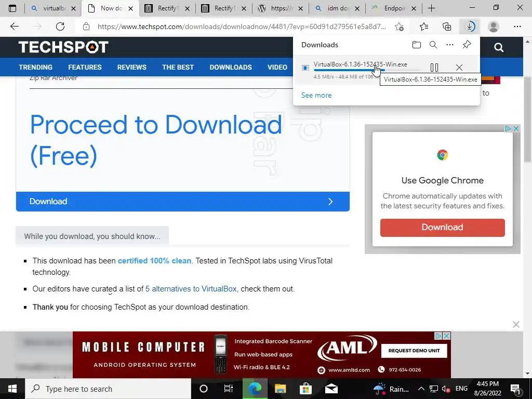532x399 pixels.
Task: Close the AML banner ad X
Action: [x=447, y=336]
